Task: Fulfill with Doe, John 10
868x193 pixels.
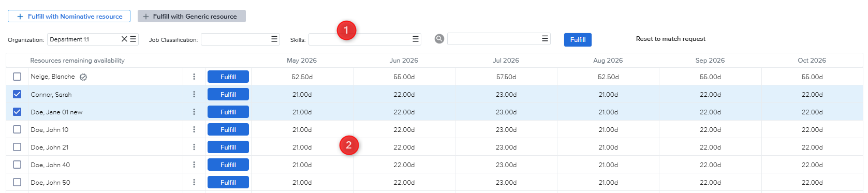Action: coord(228,129)
